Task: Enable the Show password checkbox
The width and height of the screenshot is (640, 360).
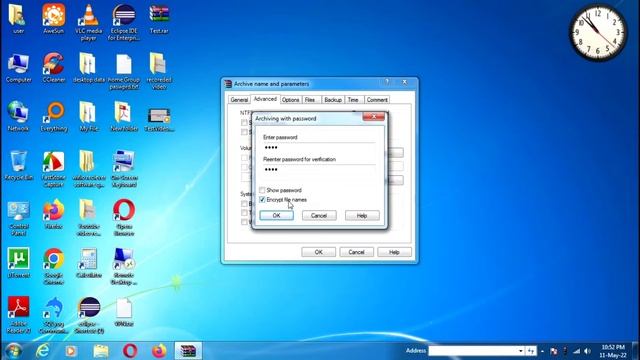Action: coord(262,190)
